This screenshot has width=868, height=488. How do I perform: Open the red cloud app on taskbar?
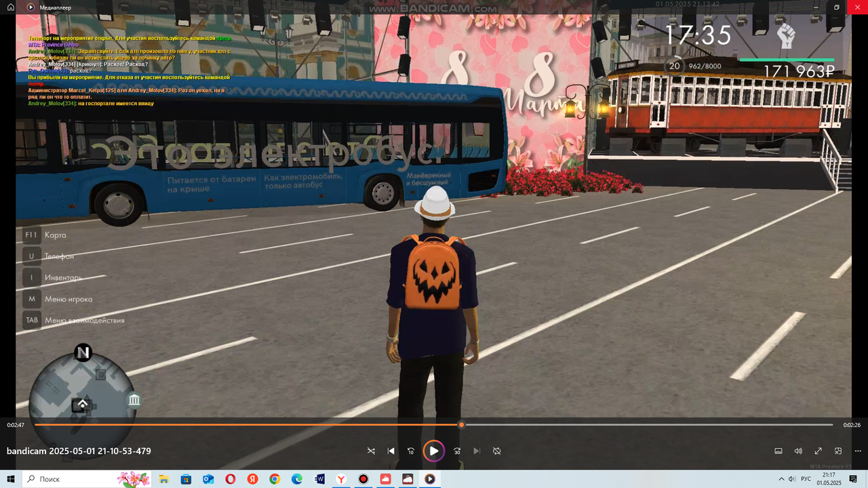[x=386, y=479]
